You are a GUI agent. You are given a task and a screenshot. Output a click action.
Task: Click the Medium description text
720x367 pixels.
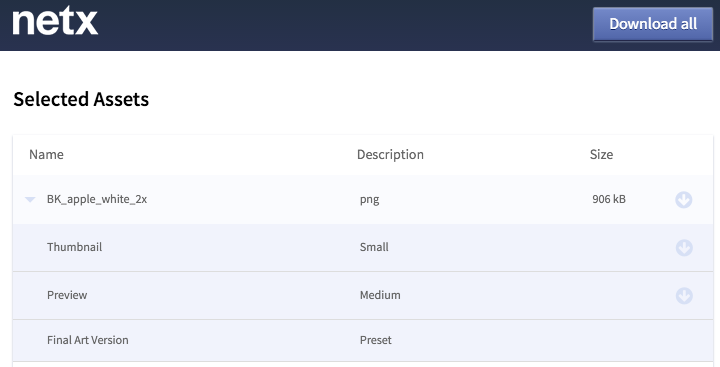coord(380,295)
